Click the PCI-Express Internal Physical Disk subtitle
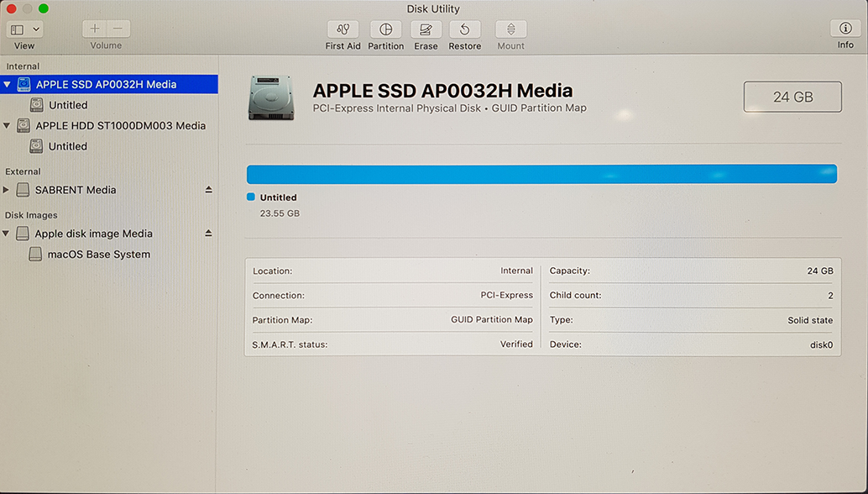 pyautogui.click(x=449, y=108)
